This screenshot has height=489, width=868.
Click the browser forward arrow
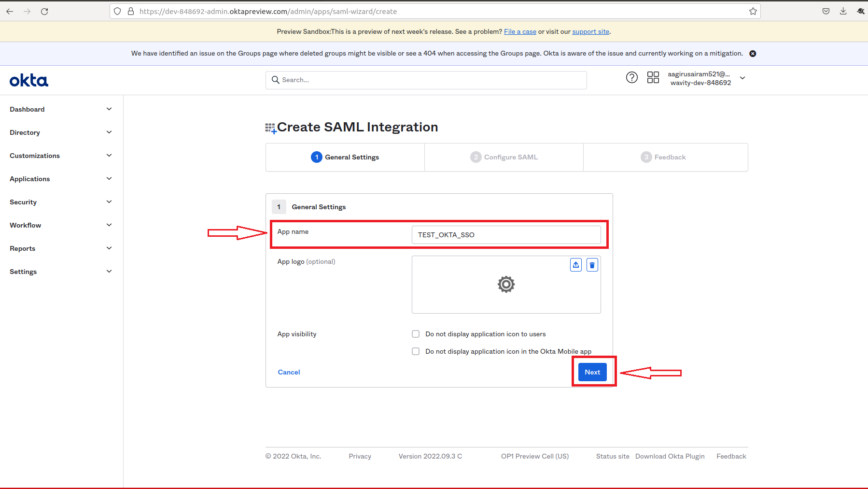click(27, 11)
